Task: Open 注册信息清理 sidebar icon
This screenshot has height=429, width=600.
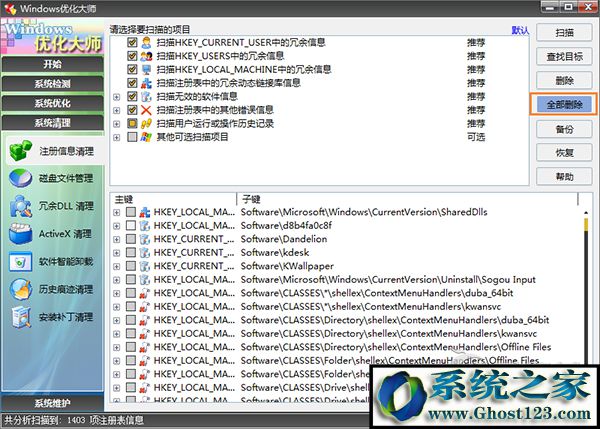Action: [x=20, y=150]
